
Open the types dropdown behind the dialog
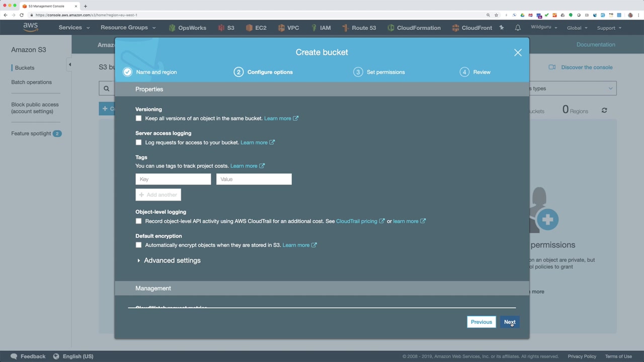pyautogui.click(x=573, y=88)
